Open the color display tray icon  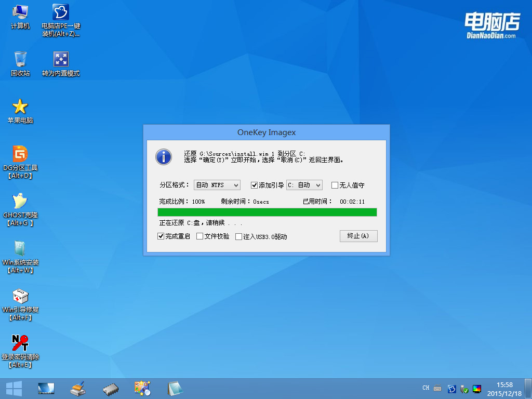click(477, 389)
